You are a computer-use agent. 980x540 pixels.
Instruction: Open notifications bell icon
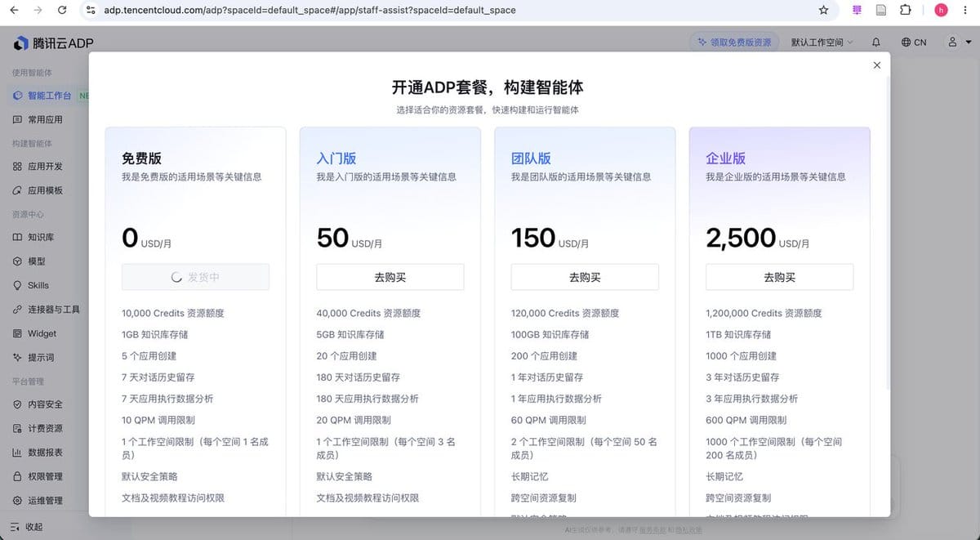click(876, 42)
